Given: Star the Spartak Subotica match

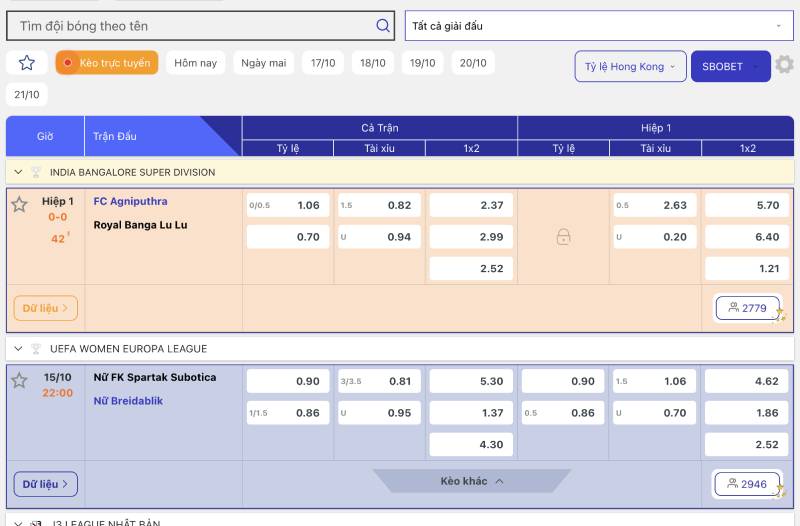Looking at the screenshot, I should [19, 381].
